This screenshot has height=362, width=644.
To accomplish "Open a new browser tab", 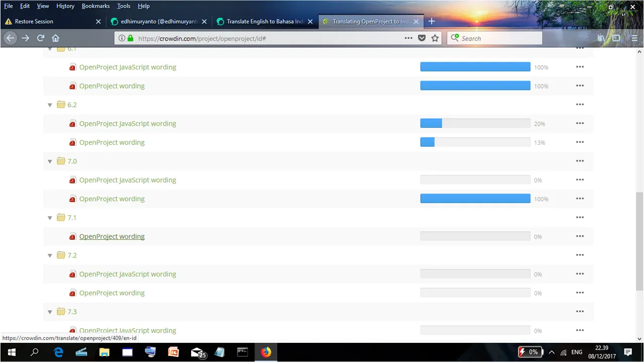I will point(432,22).
